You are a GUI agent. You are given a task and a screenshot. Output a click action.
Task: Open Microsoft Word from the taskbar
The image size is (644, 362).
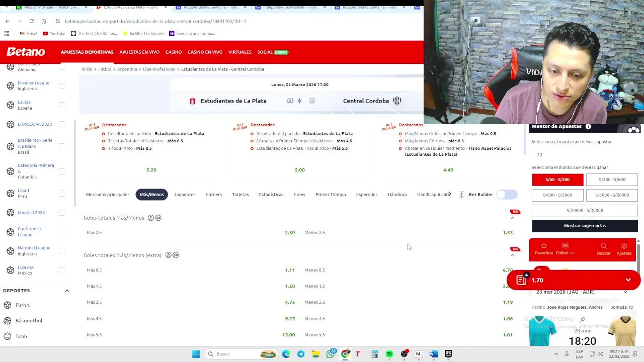tap(434, 354)
